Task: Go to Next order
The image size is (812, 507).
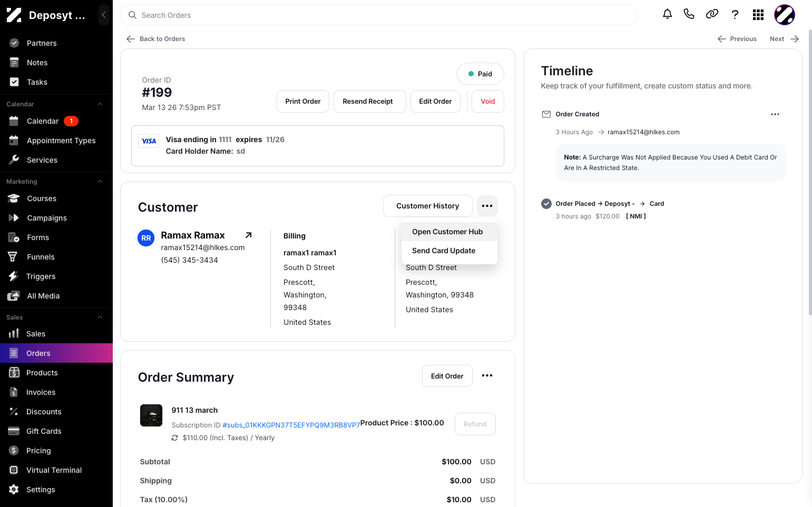Action: tap(784, 39)
